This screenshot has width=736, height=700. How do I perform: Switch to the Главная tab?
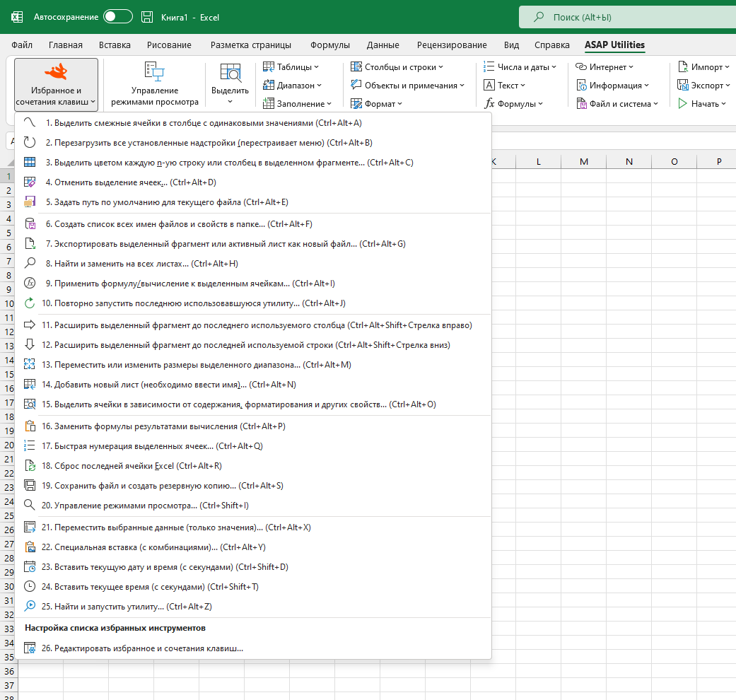[65, 45]
